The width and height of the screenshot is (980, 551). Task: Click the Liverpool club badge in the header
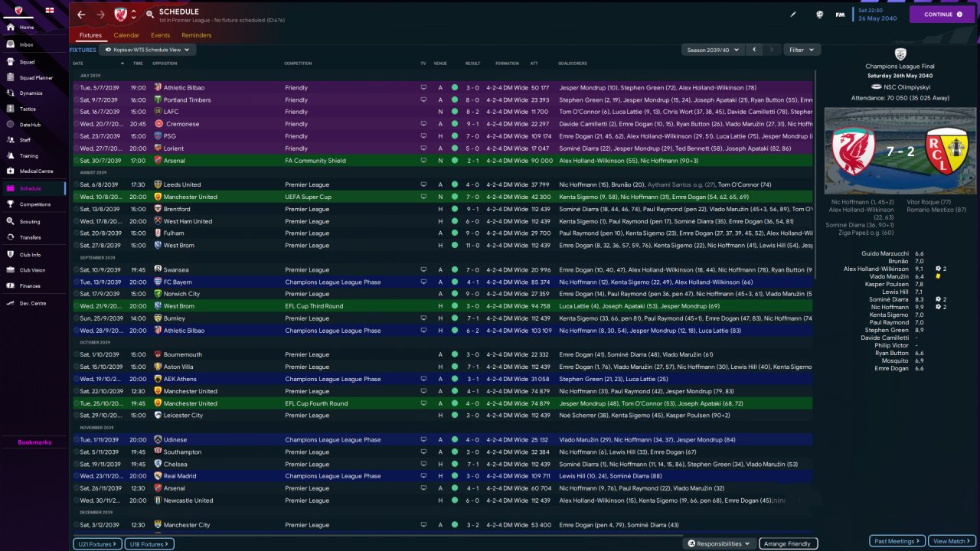click(120, 15)
